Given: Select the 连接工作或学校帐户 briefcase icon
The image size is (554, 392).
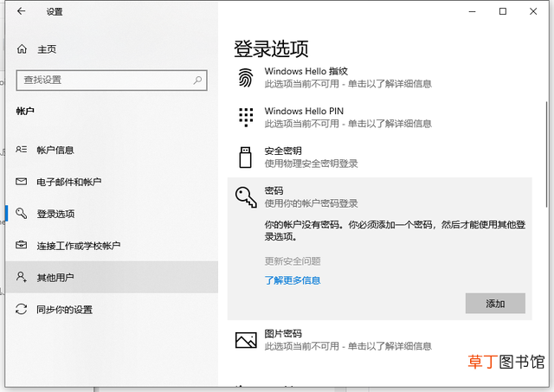Looking at the screenshot, I should click(x=21, y=245).
